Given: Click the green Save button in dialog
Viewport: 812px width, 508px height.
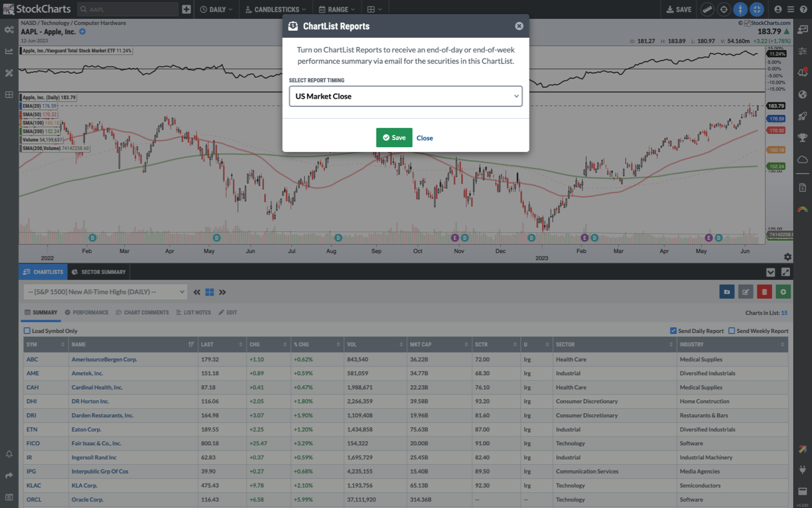Looking at the screenshot, I should click(x=394, y=138).
